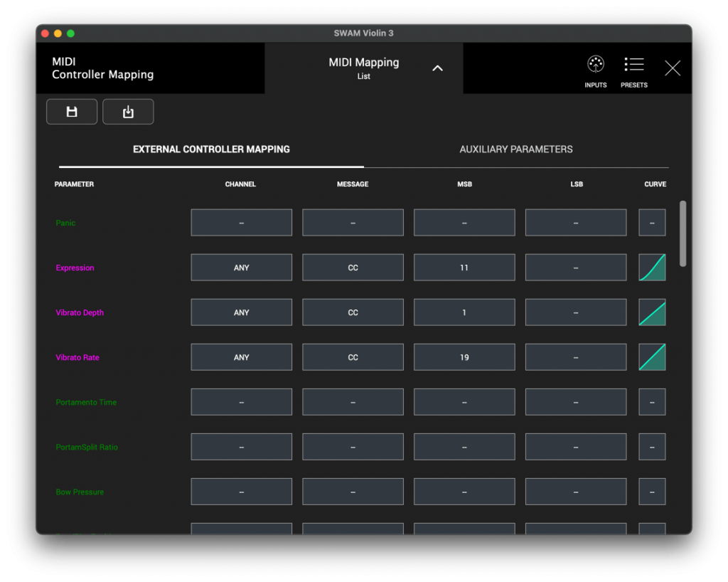Open the Vibrato Rate curve thumbnail

click(x=652, y=357)
